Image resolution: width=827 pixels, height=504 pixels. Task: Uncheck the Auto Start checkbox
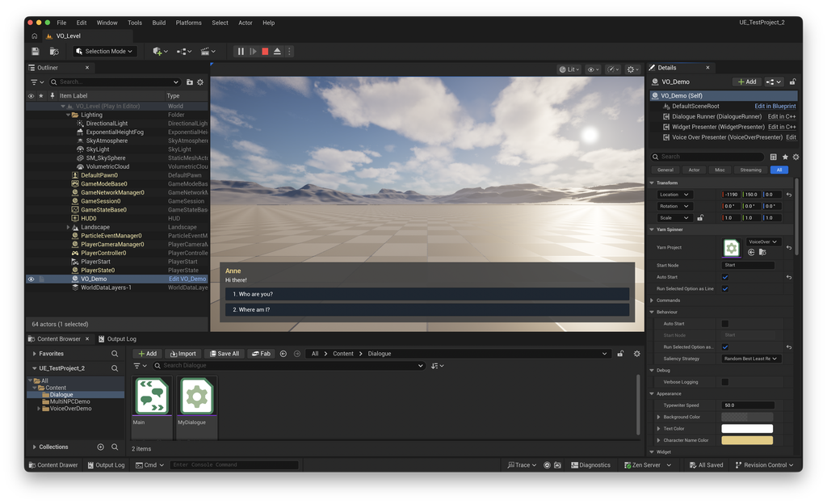tap(725, 277)
